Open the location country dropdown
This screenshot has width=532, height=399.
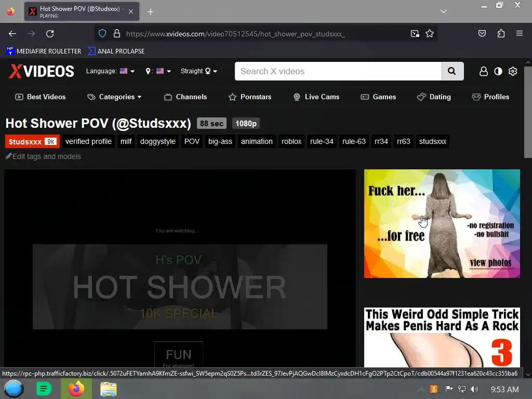[158, 71]
